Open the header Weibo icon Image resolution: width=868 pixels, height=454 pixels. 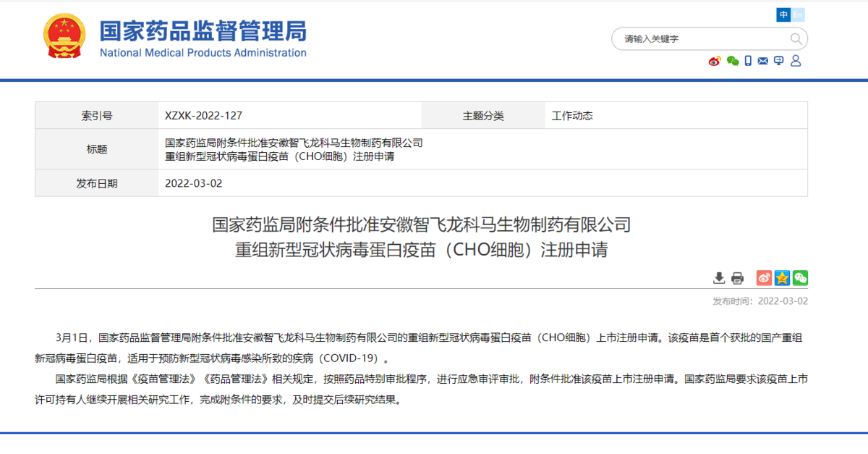(715, 61)
